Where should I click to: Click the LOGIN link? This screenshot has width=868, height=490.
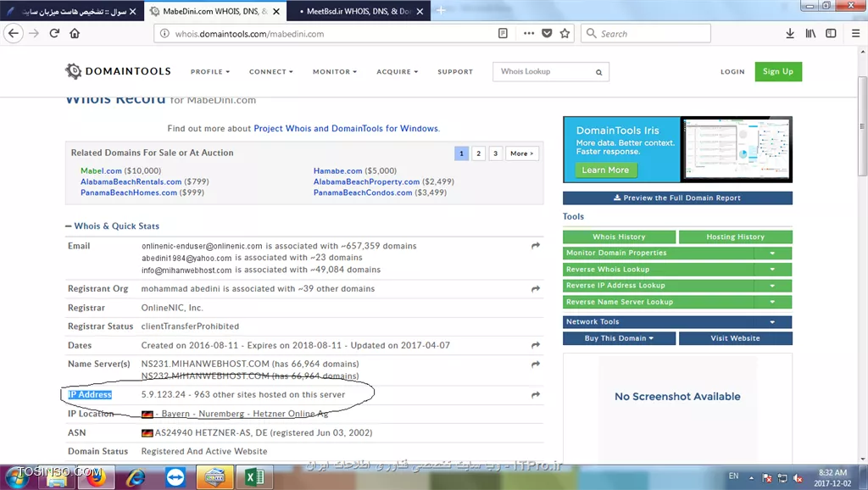point(732,72)
